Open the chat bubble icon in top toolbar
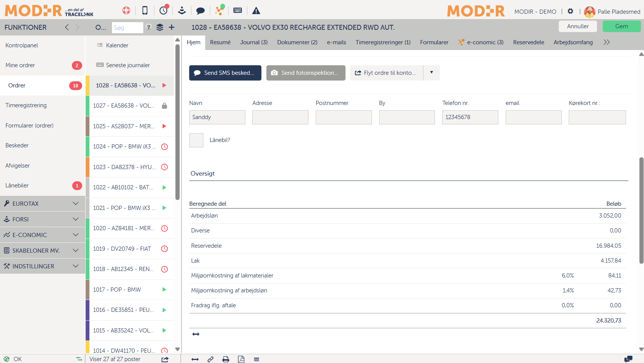The width and height of the screenshot is (644, 363). 200,11
